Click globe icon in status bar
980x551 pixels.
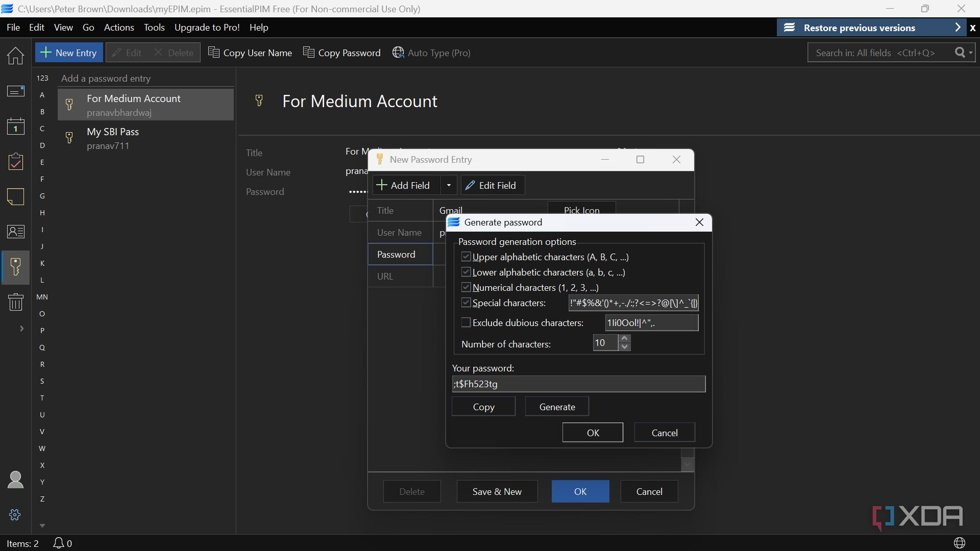click(x=960, y=543)
